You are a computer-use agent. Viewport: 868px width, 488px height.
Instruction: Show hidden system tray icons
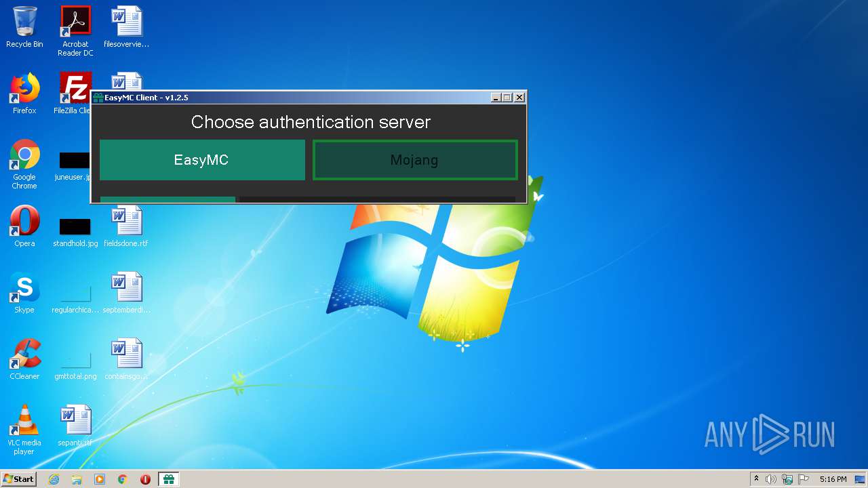point(756,479)
